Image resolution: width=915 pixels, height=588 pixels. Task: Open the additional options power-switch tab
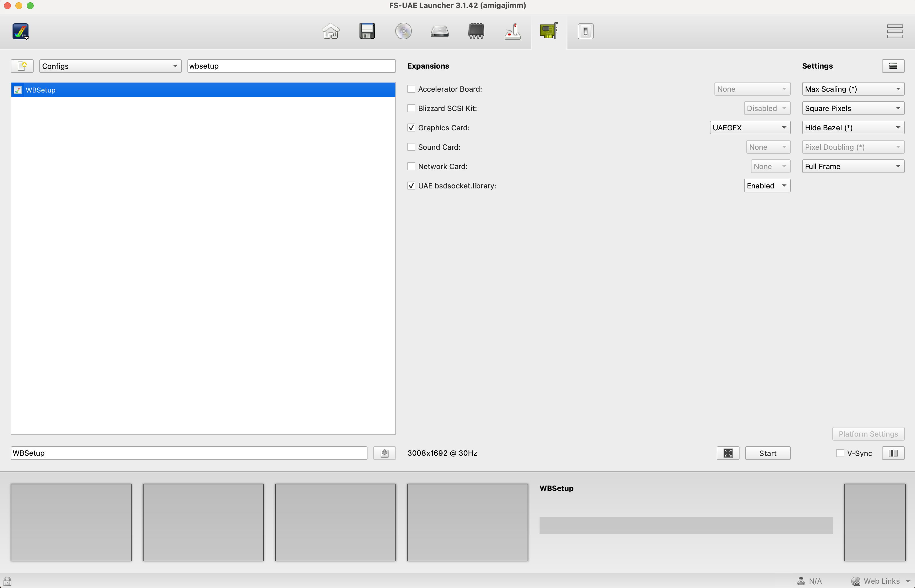pos(585,31)
